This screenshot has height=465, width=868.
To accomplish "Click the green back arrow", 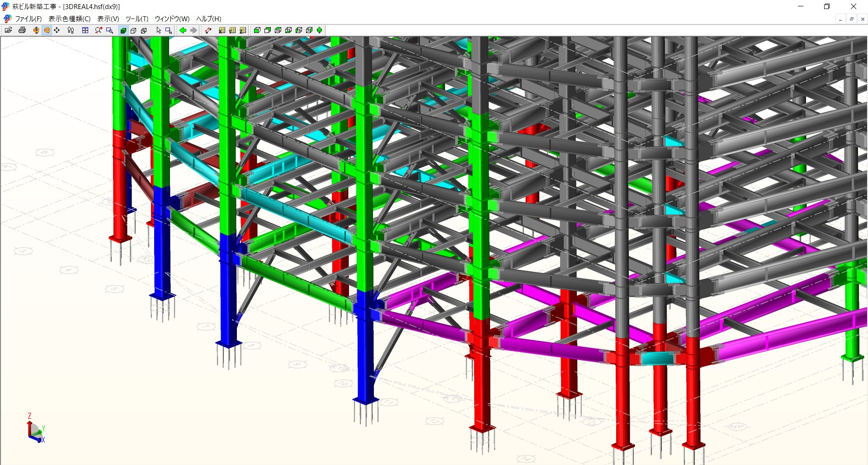I will click(183, 30).
